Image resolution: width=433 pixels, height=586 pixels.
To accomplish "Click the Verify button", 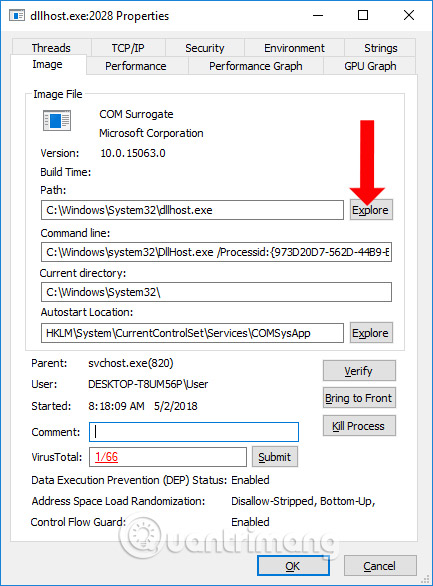I will 359,371.
